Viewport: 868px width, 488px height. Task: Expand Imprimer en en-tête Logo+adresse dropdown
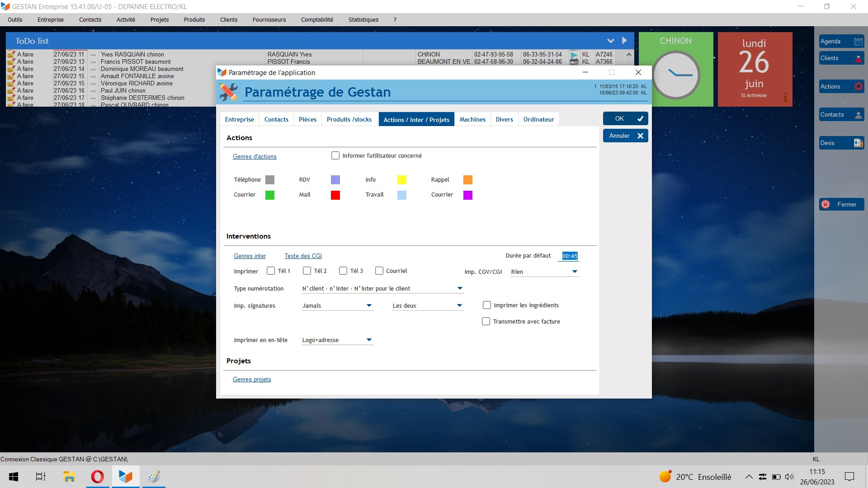(369, 340)
